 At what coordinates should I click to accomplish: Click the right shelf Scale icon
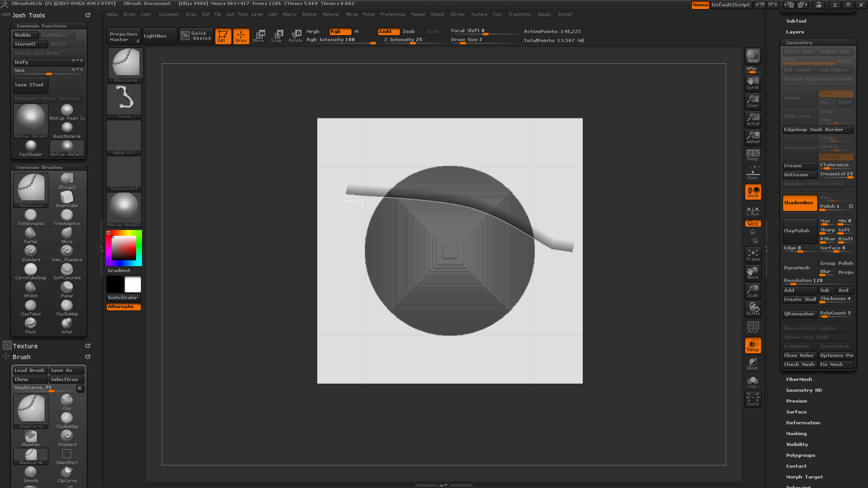753,291
